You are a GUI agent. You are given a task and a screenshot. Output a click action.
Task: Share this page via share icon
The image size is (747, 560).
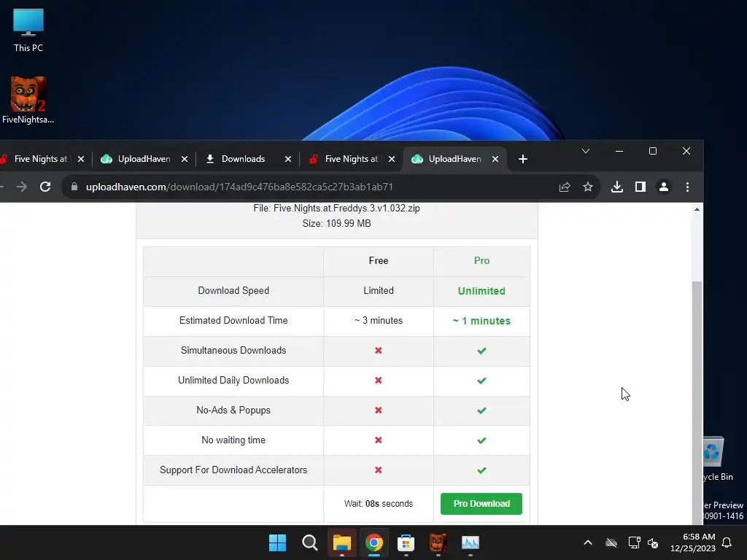pos(565,187)
